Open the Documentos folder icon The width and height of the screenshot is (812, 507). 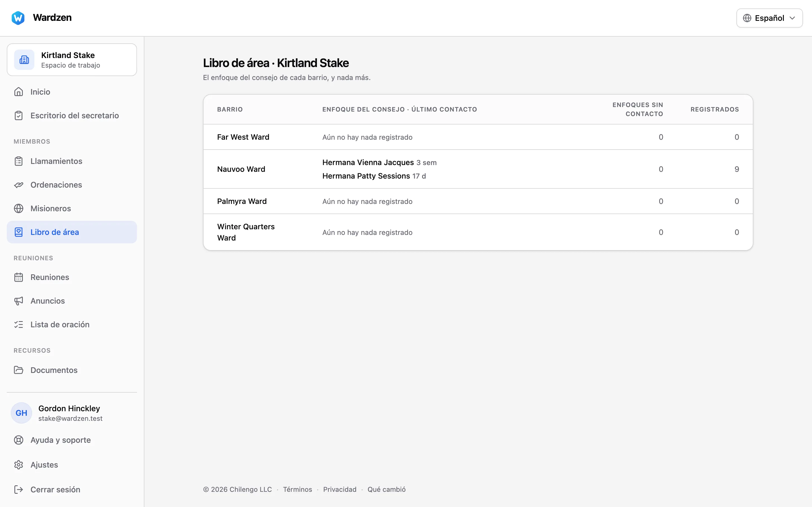(18, 370)
